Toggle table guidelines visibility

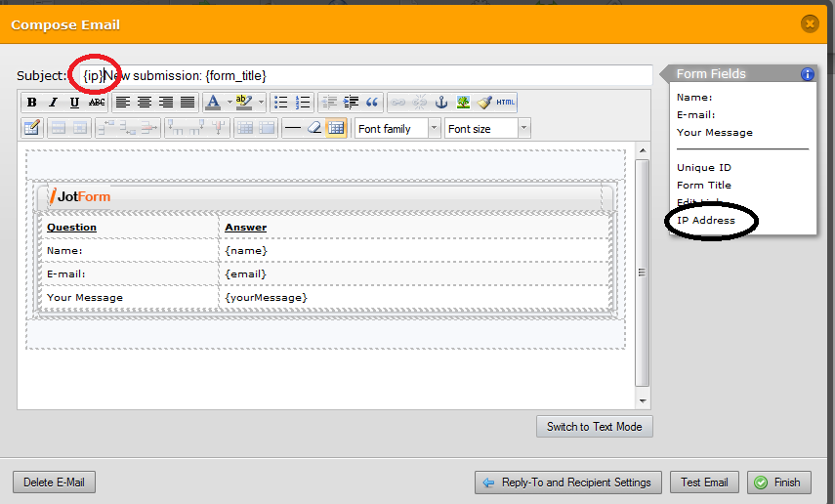[x=335, y=128]
